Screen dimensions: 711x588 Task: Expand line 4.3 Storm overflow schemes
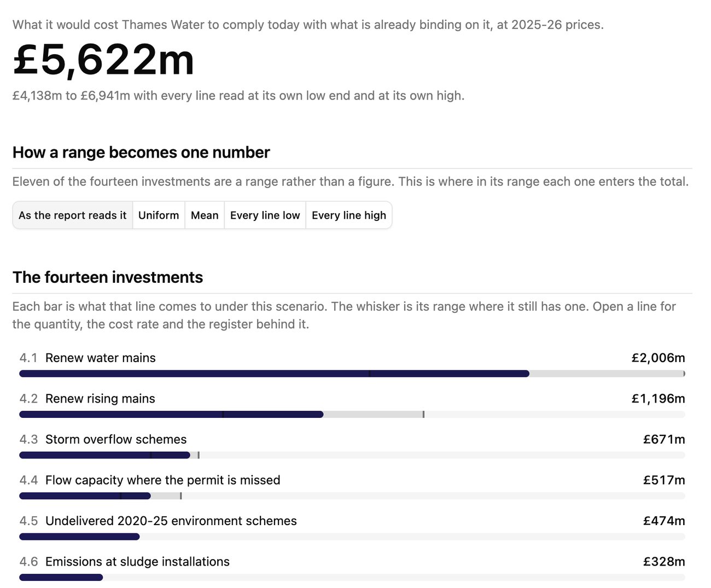point(352,446)
